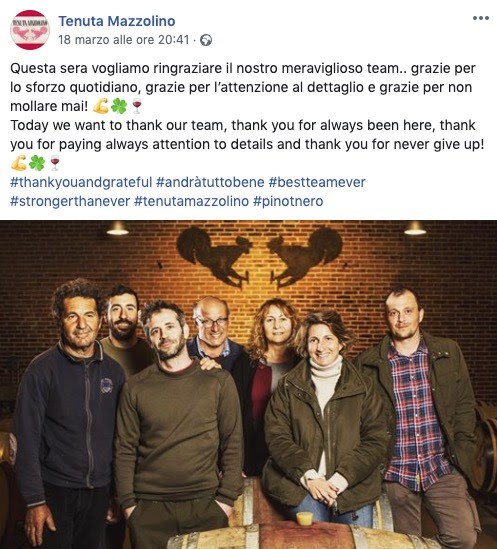Viewport: 497px width, 549px height.
Task: Click the clover emoji below English text
Action: click(x=37, y=163)
